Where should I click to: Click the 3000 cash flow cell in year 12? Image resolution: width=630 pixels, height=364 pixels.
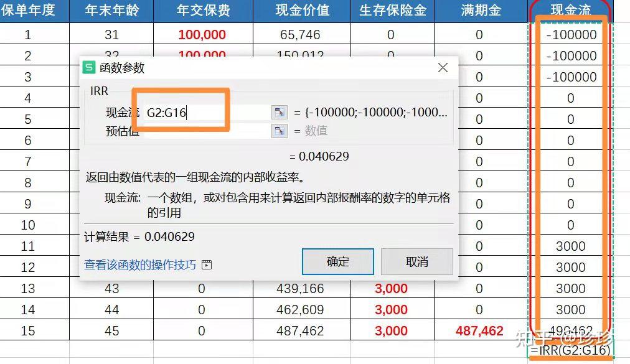click(x=571, y=268)
